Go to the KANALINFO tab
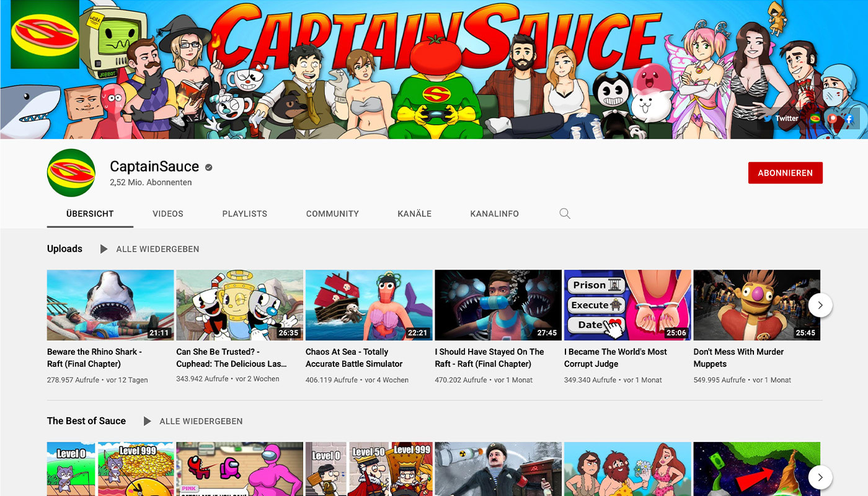The width and height of the screenshot is (868, 496). coord(494,214)
